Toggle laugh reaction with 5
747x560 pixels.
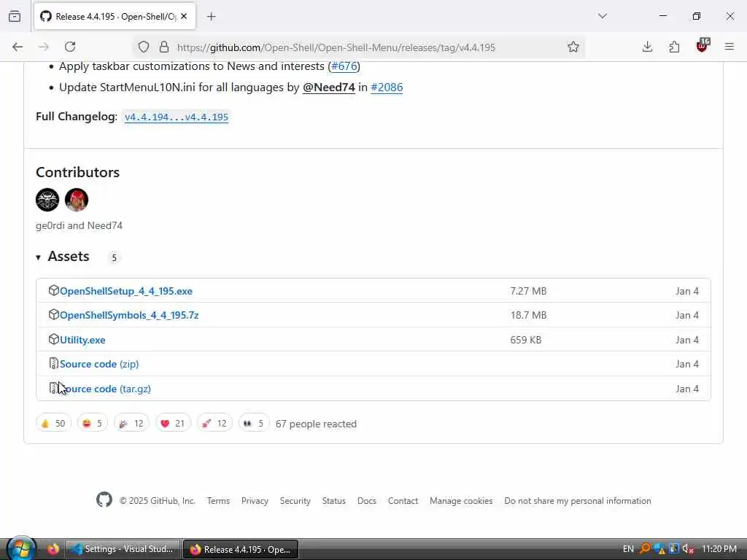pos(93,424)
